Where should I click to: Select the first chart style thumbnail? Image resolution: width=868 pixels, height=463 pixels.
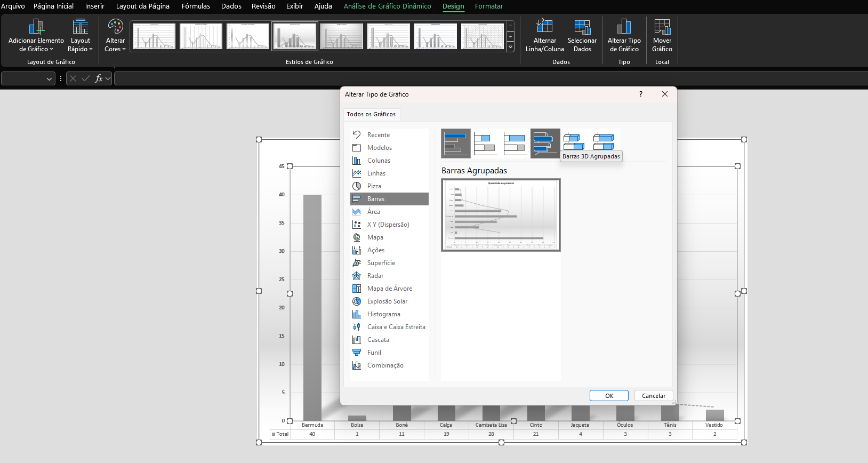pos(154,36)
